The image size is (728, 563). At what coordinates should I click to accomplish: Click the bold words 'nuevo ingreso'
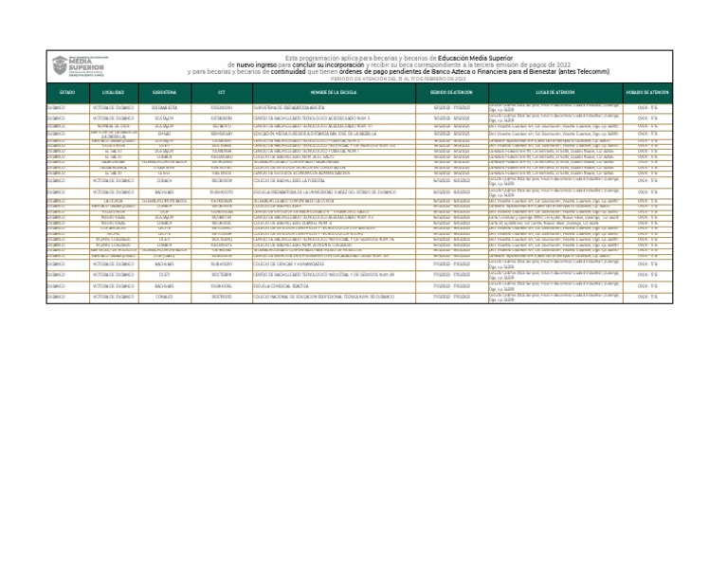[256, 65]
